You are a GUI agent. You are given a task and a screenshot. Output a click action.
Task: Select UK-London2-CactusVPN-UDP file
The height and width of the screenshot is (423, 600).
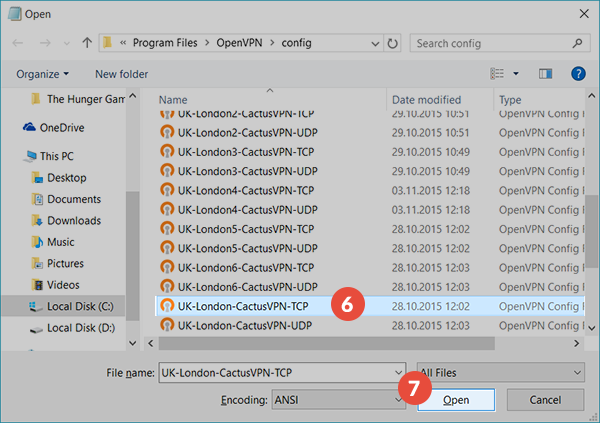click(x=370, y=132)
